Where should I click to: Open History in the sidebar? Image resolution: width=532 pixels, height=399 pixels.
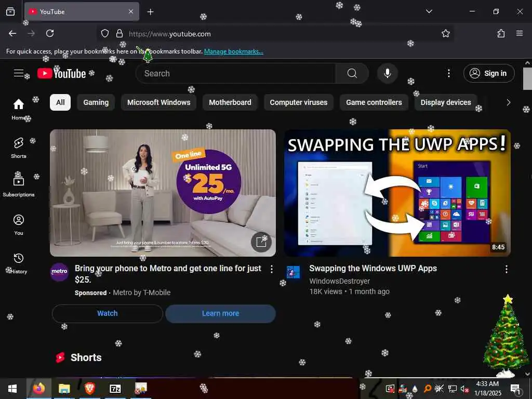click(x=19, y=263)
